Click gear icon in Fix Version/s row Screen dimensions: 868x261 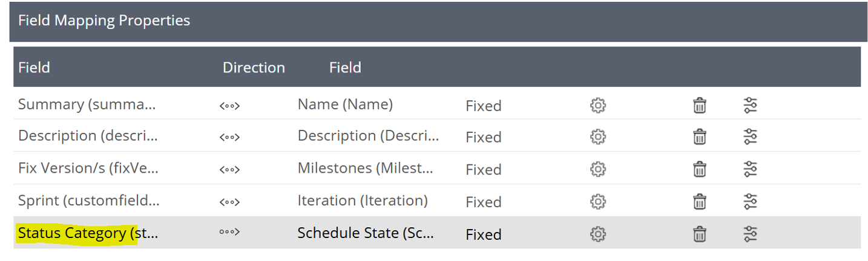click(x=597, y=169)
